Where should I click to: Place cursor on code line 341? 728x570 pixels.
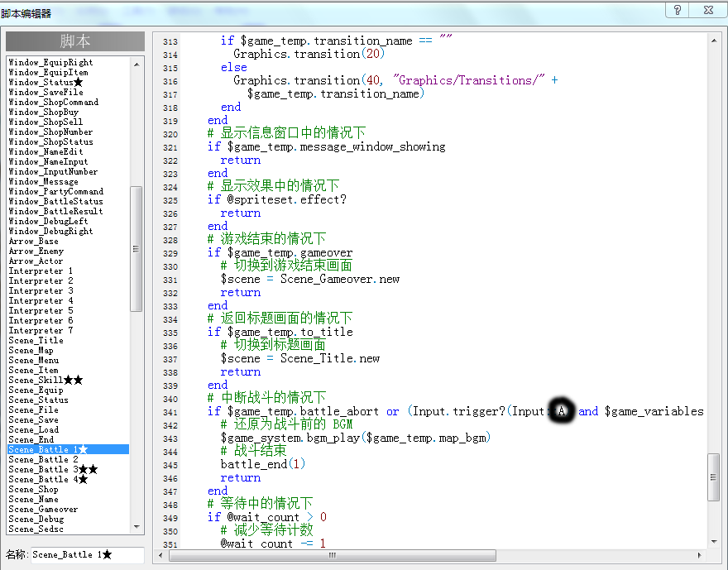click(455, 411)
